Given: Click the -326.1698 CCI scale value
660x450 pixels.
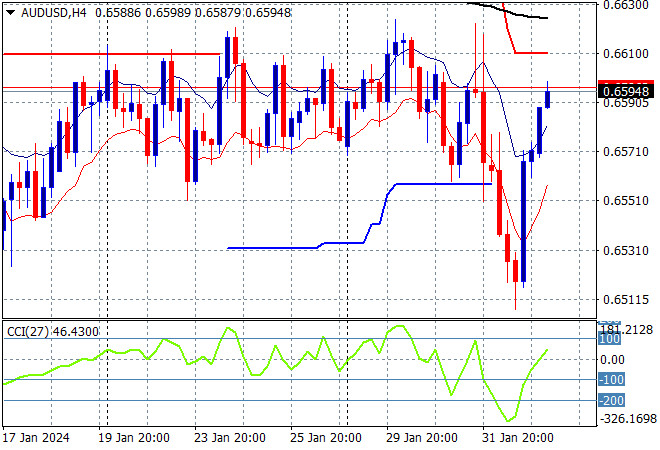Looking at the screenshot, I should coord(628,419).
